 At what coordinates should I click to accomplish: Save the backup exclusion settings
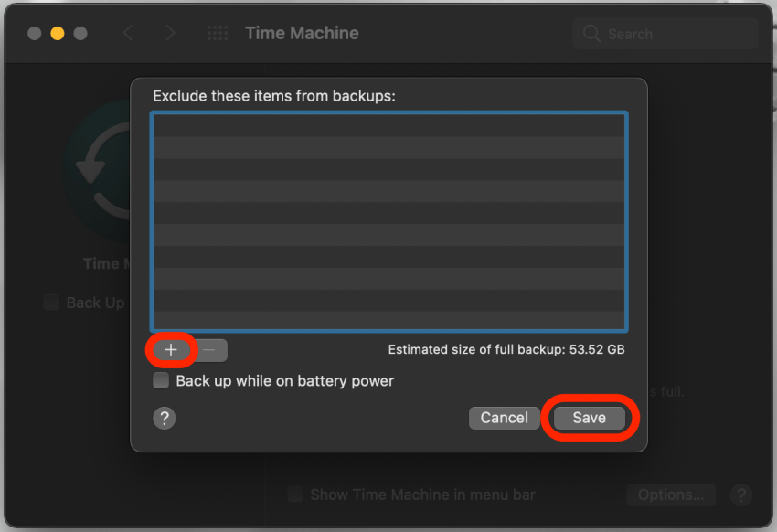pos(590,418)
